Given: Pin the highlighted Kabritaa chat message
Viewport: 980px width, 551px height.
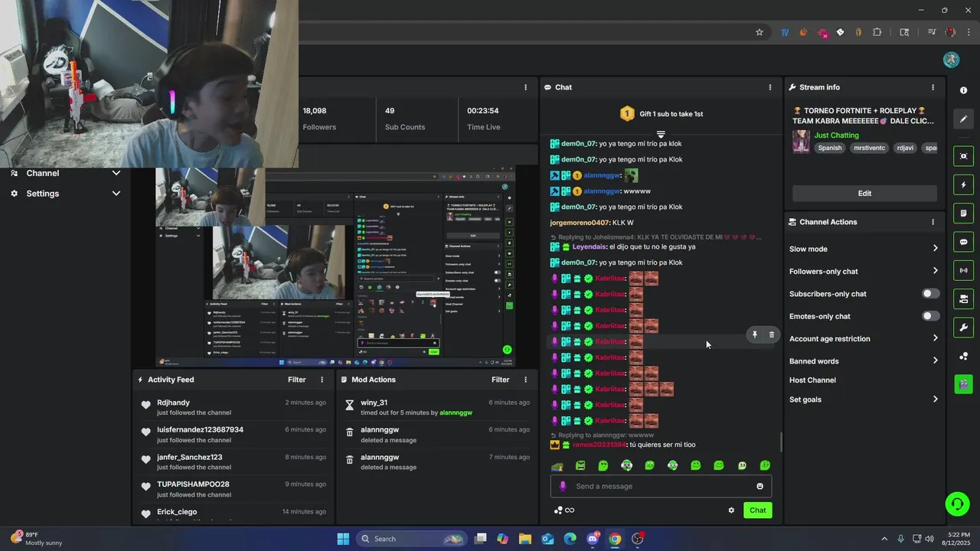Looking at the screenshot, I should coord(754,334).
